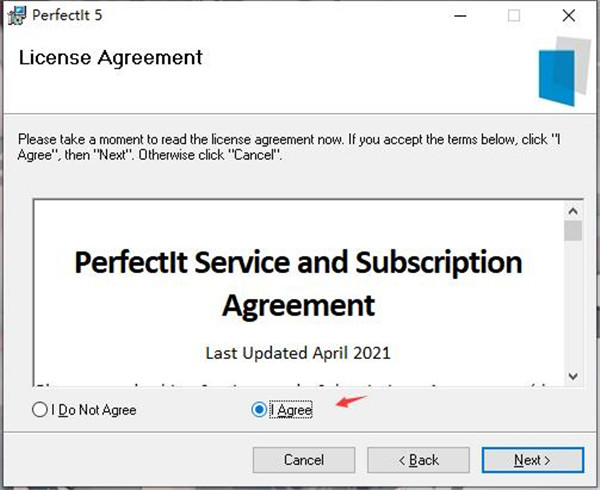Click the license scrollbar up arrow
Image resolution: width=600 pixels, height=490 pixels.
point(573,211)
